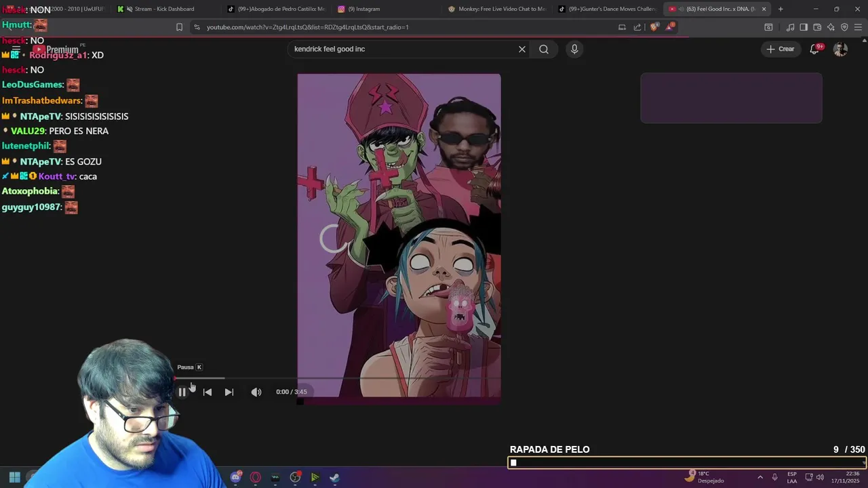Image resolution: width=868 pixels, height=488 pixels.
Task: Pause the video with the pause button
Action: click(x=182, y=392)
